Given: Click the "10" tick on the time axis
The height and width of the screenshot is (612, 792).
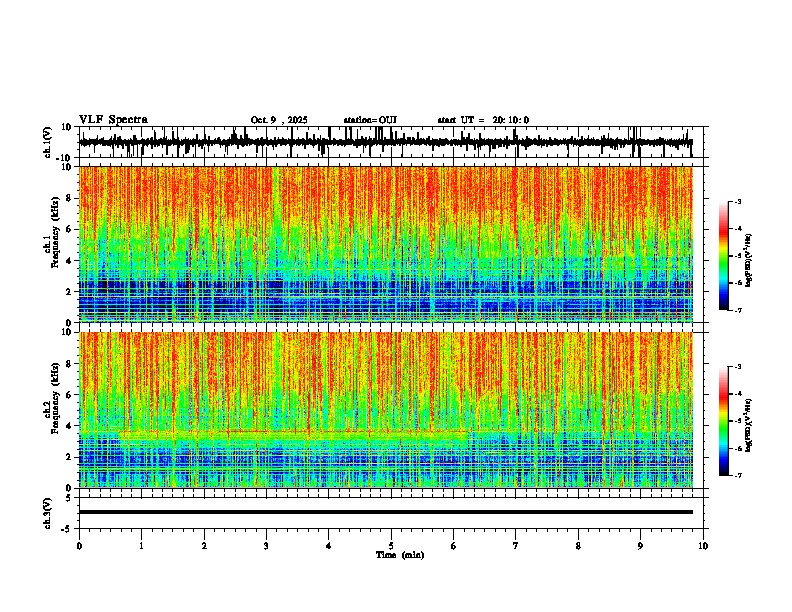Looking at the screenshot, I should click(x=703, y=546).
